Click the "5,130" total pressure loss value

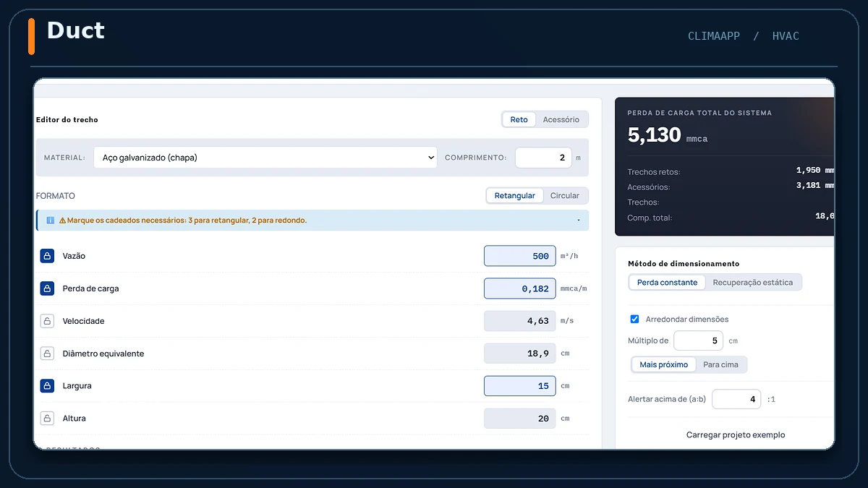[x=655, y=134]
